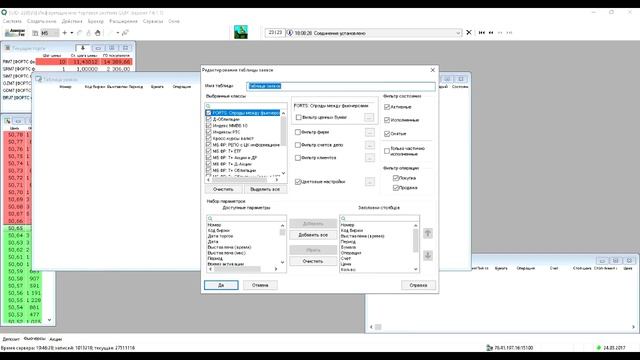Enable the Фильтр клиентов checkbox

[298, 158]
